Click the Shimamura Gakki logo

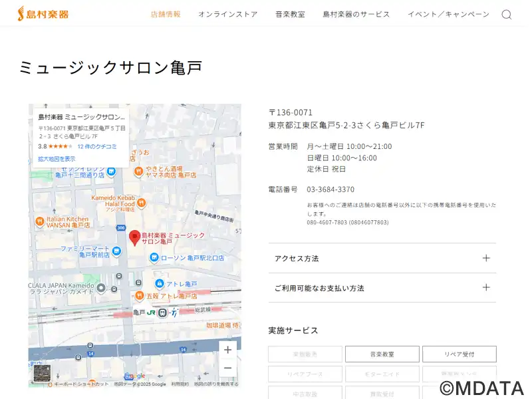click(x=43, y=14)
